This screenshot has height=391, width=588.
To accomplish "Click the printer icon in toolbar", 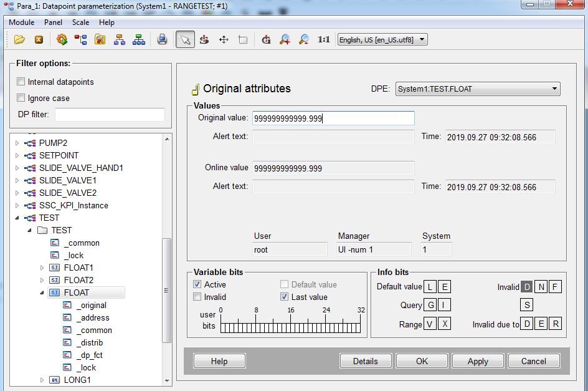I will click(x=162, y=39).
